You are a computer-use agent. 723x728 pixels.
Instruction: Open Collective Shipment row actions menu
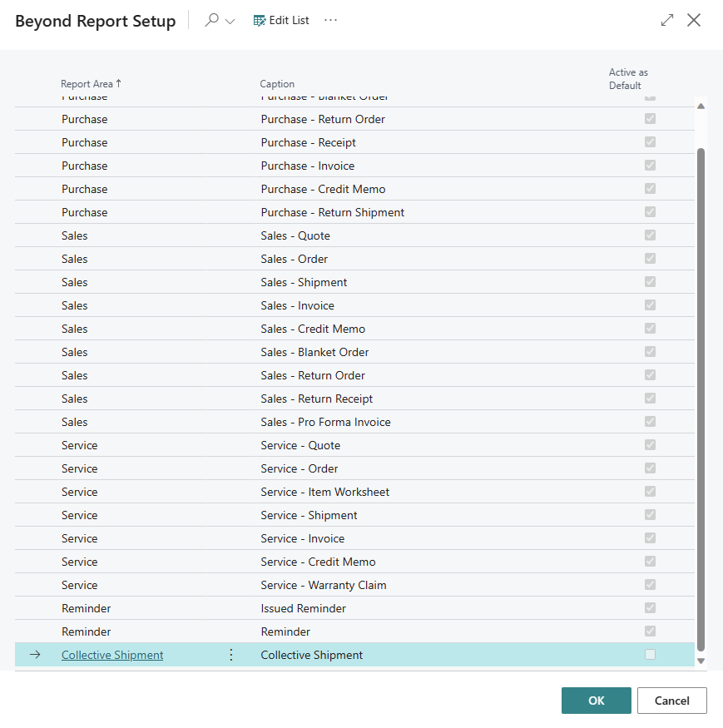click(x=231, y=655)
